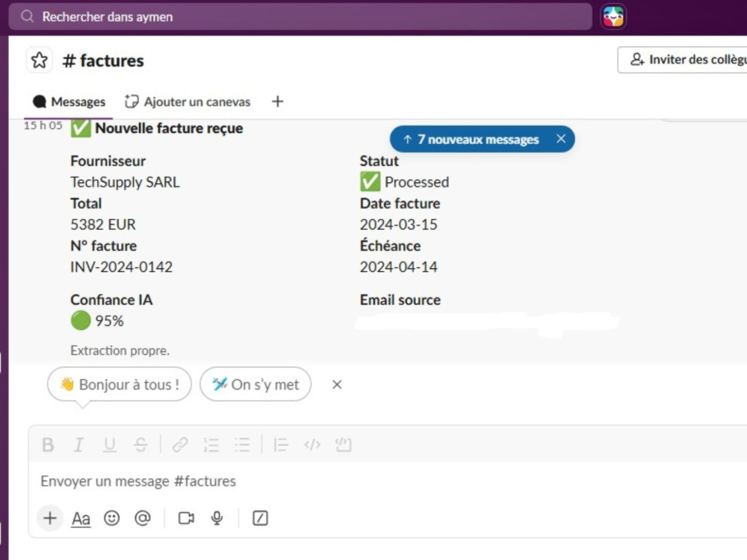747x560 pixels.
Task: Open Ajouter un canevas tab
Action: [x=187, y=102]
